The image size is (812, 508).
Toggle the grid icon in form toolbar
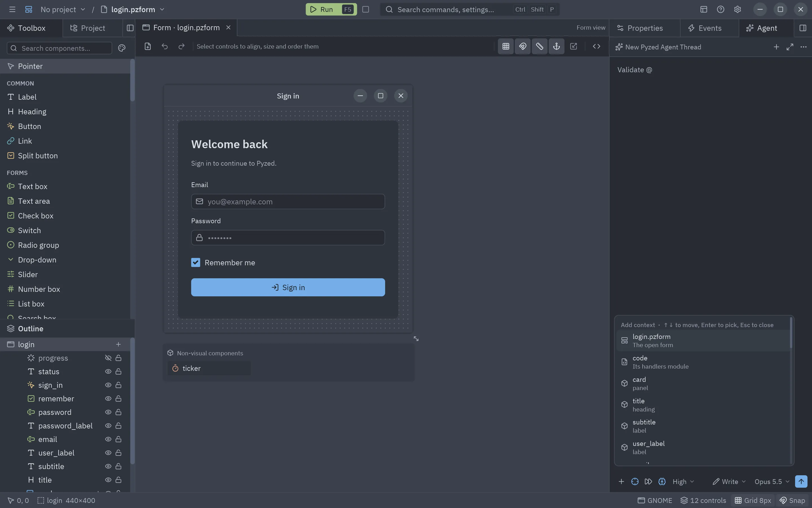(506, 46)
